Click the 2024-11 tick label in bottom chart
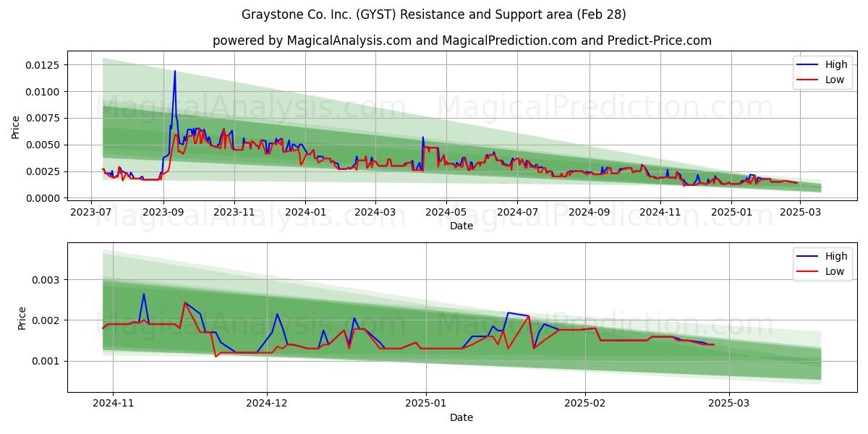Image resolution: width=868 pixels, height=434 pixels. [x=114, y=404]
